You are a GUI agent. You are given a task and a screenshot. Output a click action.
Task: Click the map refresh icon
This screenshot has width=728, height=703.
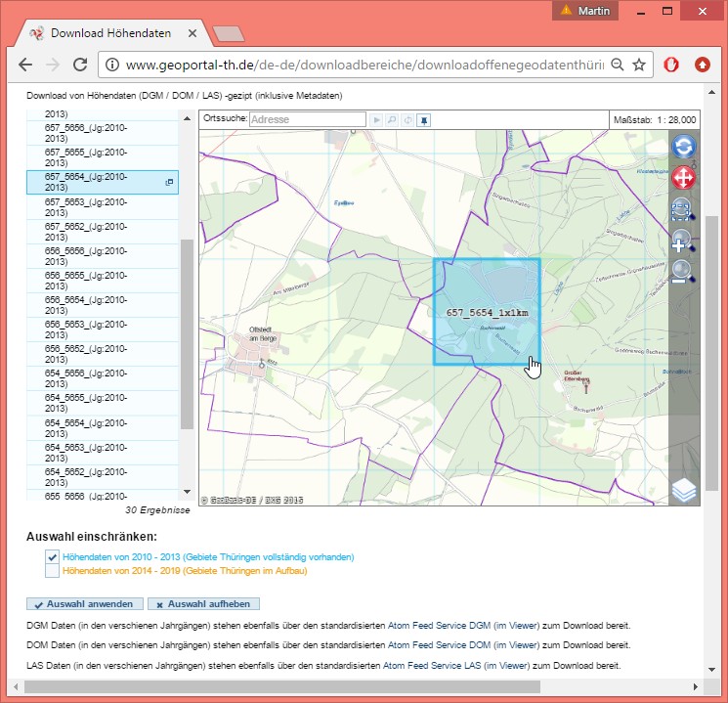pos(682,147)
